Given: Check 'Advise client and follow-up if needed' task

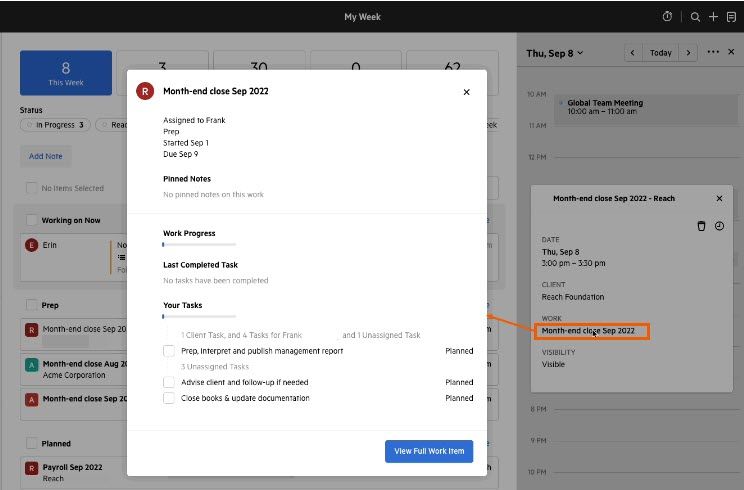Looking at the screenshot, I should (169, 382).
